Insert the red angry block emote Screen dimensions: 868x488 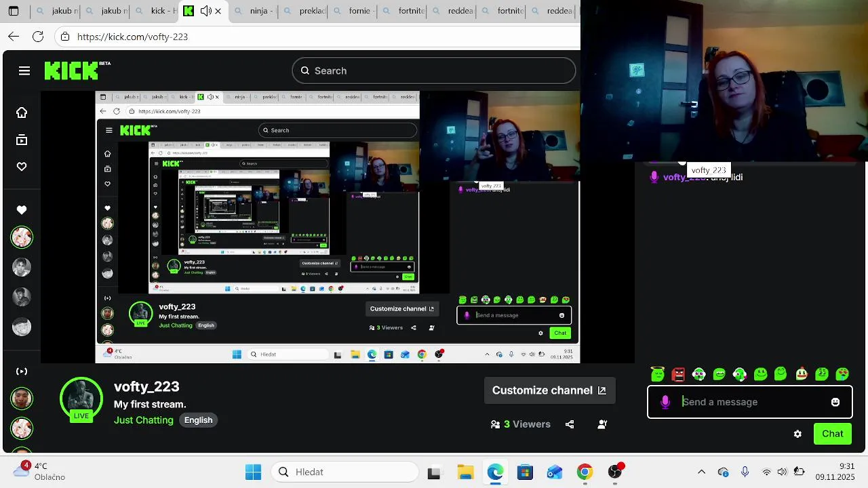point(678,374)
